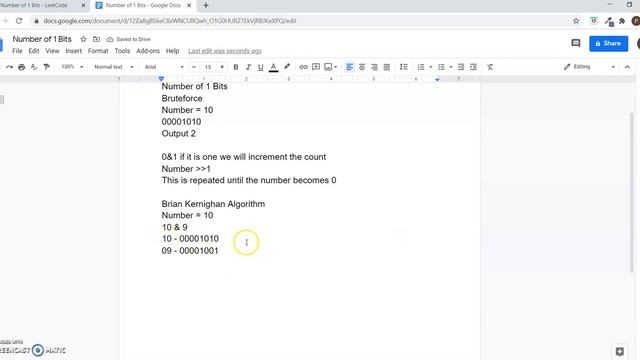Increase indent of paragraph
This screenshot has height=360, width=640.
click(x=473, y=67)
